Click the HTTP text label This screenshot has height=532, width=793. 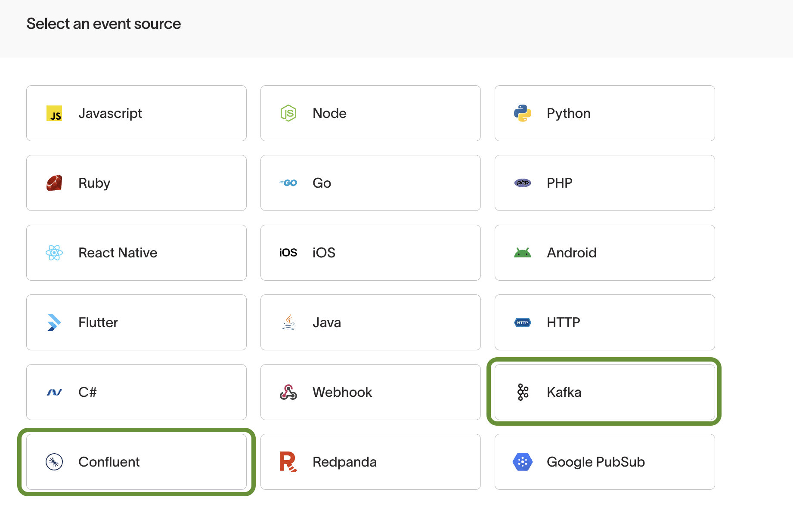[x=564, y=322]
